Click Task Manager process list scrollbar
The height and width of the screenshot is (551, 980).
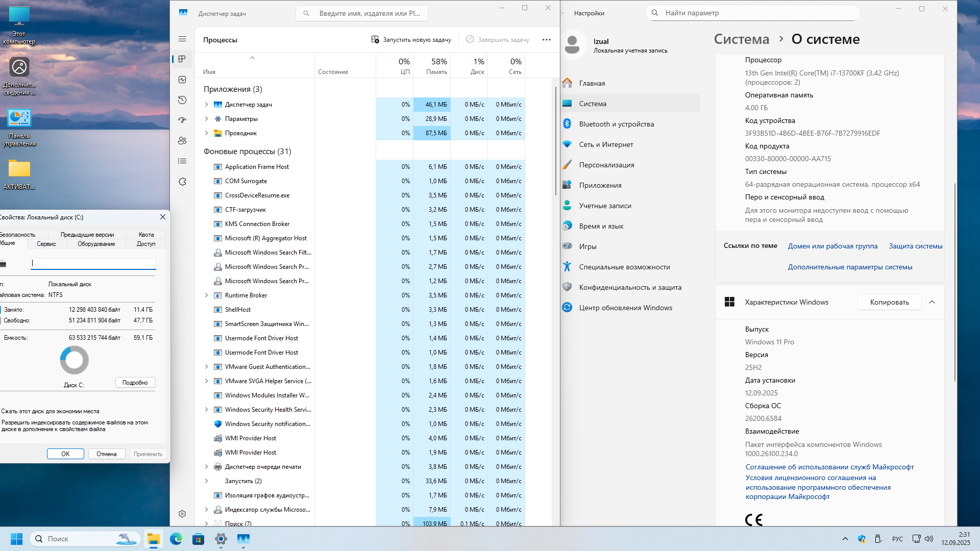click(556, 140)
